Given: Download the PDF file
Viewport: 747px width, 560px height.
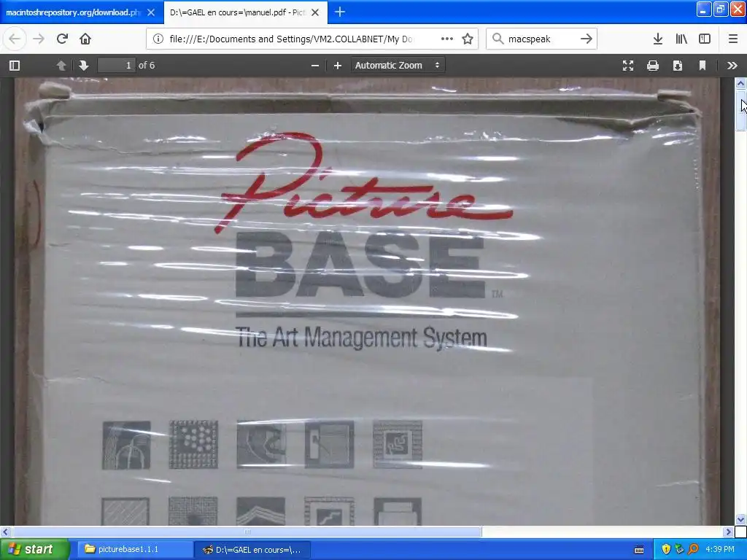Looking at the screenshot, I should point(678,65).
